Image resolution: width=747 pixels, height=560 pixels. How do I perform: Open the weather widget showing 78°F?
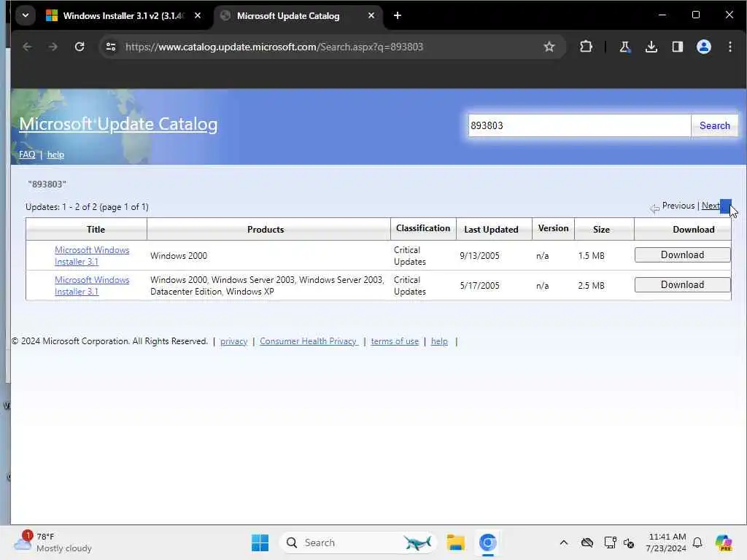tap(53, 542)
